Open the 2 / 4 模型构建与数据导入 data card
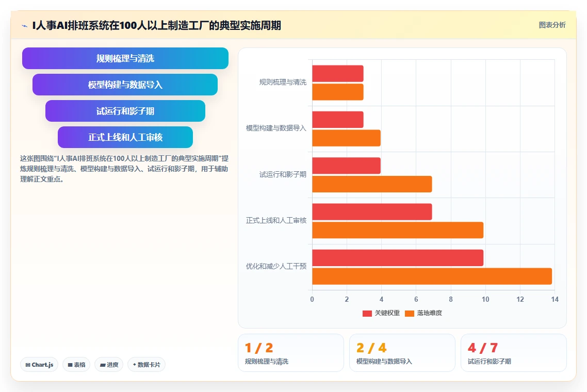 [402, 353]
